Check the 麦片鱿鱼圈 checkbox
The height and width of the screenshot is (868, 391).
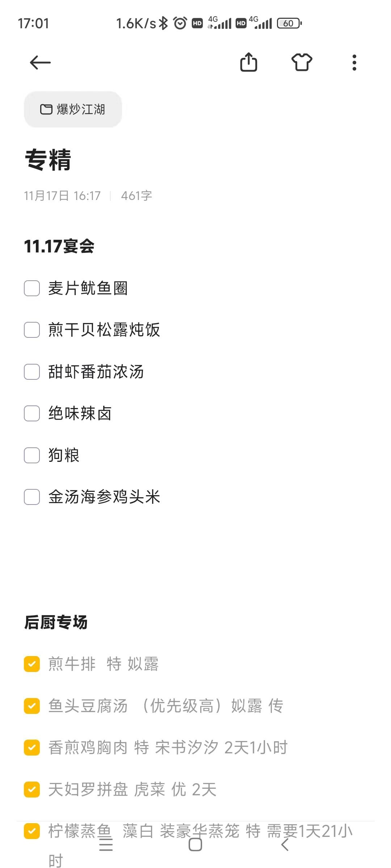coord(32,288)
